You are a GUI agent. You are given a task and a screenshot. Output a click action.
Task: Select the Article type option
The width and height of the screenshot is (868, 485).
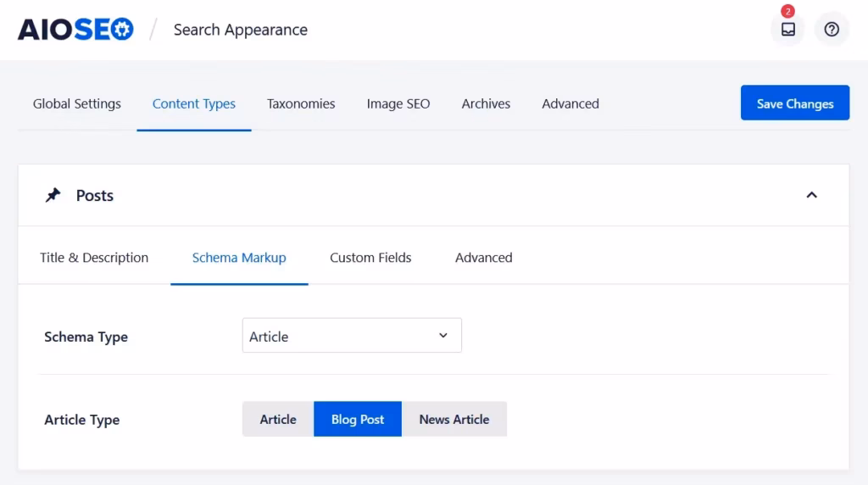278,419
